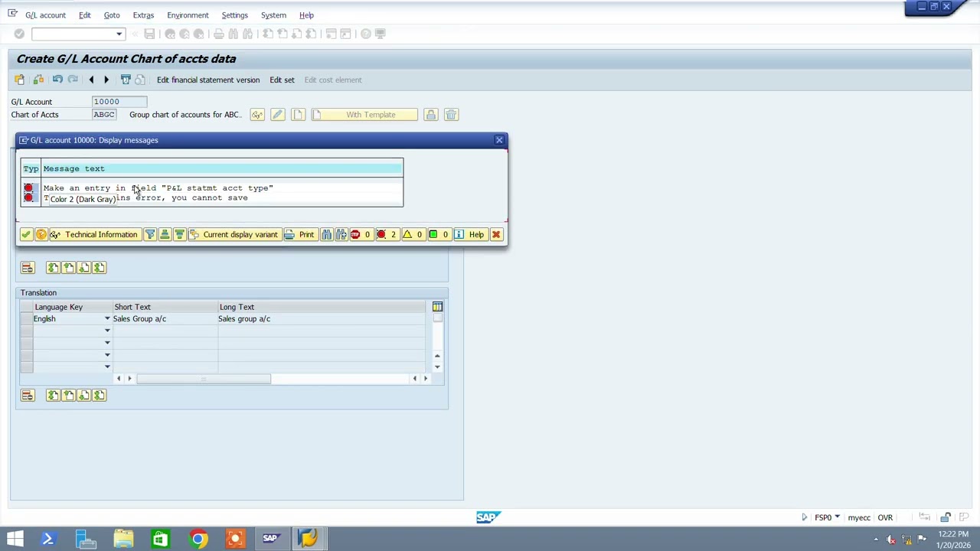
Task: Click the Chart of Accts field ABGC
Action: 104,115
